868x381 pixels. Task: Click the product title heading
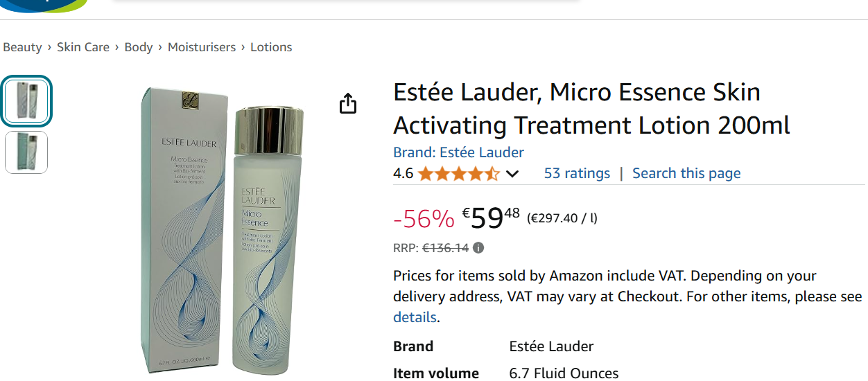click(x=591, y=109)
